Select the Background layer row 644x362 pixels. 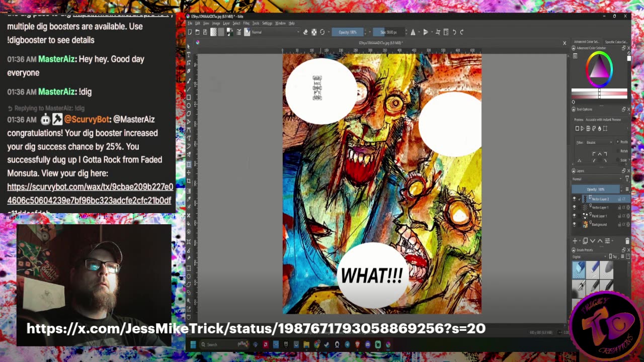click(x=606, y=224)
